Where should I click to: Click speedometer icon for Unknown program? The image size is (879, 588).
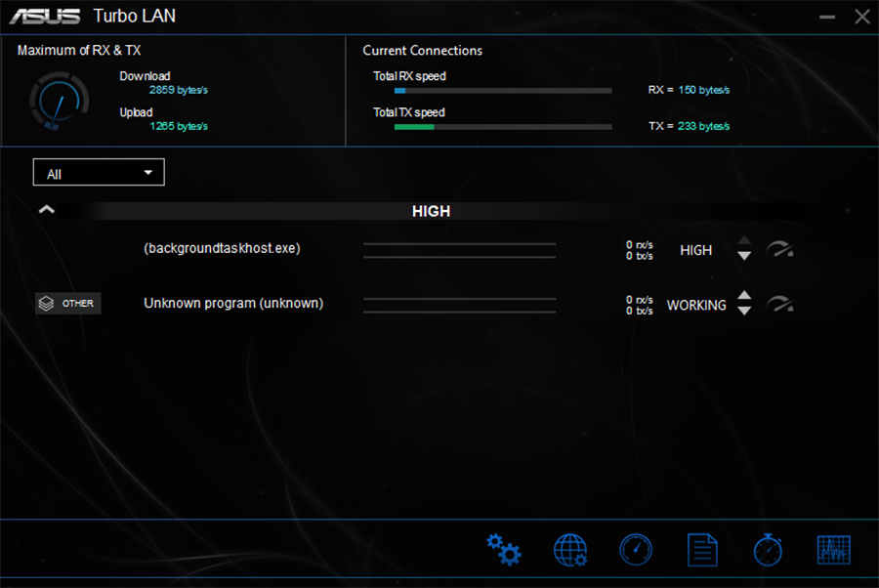tap(779, 304)
